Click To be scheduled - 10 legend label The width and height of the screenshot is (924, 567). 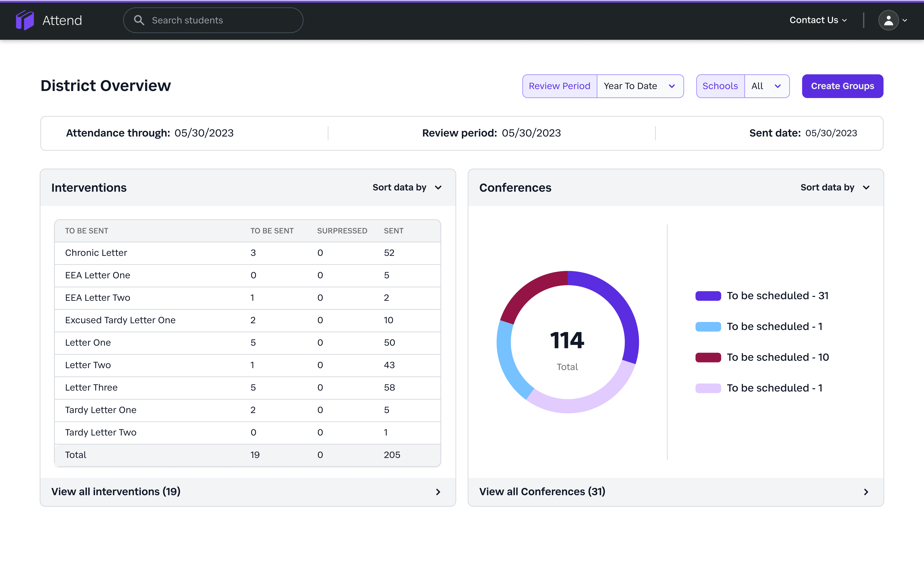point(778,357)
